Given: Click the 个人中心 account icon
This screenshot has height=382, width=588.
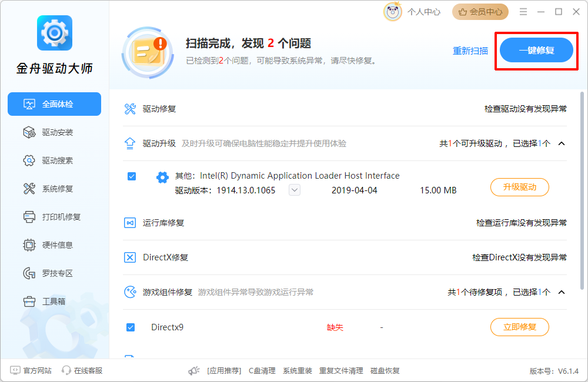Looking at the screenshot, I should click(x=393, y=11).
